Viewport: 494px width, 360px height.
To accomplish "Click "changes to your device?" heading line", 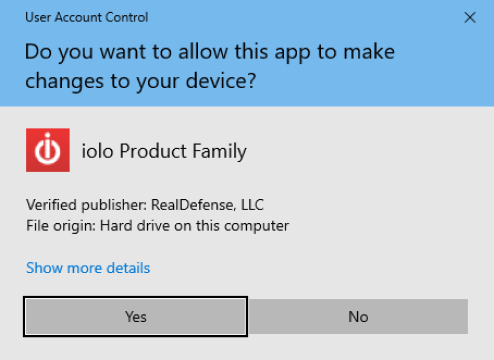I will pos(141,81).
